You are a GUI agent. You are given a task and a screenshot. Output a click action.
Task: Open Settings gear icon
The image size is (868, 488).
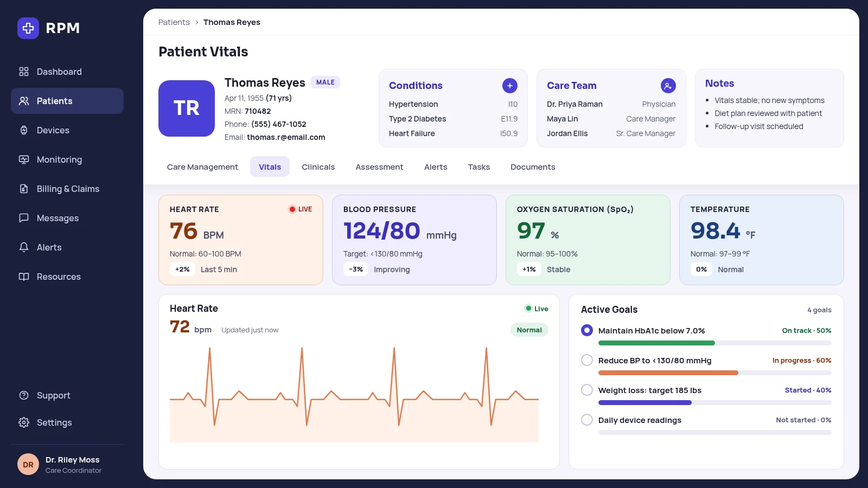[x=24, y=422]
